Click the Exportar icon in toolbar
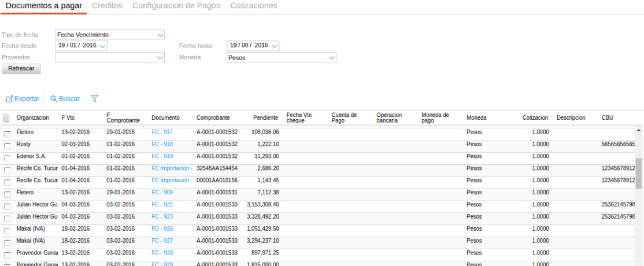 coord(9,99)
